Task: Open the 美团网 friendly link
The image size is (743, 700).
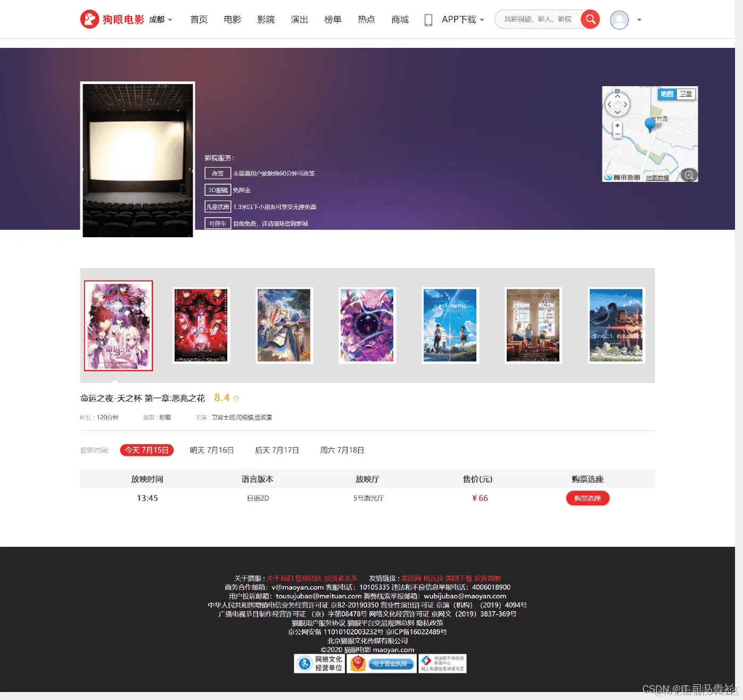Action: [x=411, y=578]
